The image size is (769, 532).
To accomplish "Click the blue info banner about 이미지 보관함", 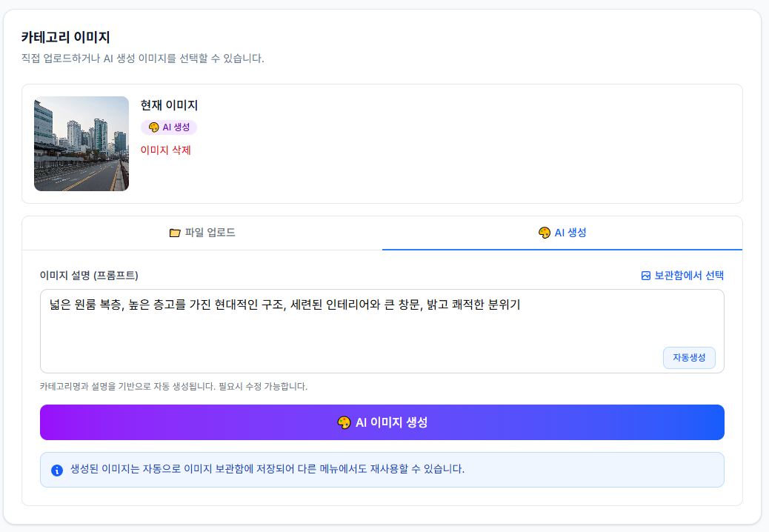I will click(382, 468).
